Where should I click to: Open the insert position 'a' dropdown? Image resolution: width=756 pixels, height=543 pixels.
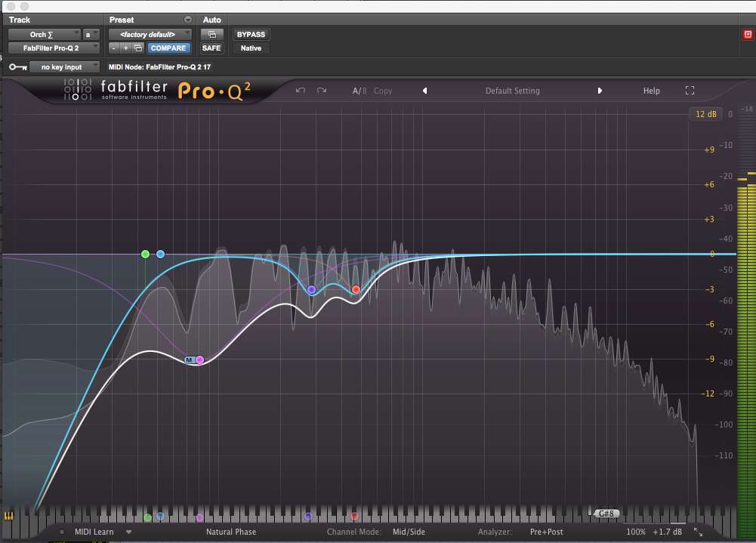(91, 35)
